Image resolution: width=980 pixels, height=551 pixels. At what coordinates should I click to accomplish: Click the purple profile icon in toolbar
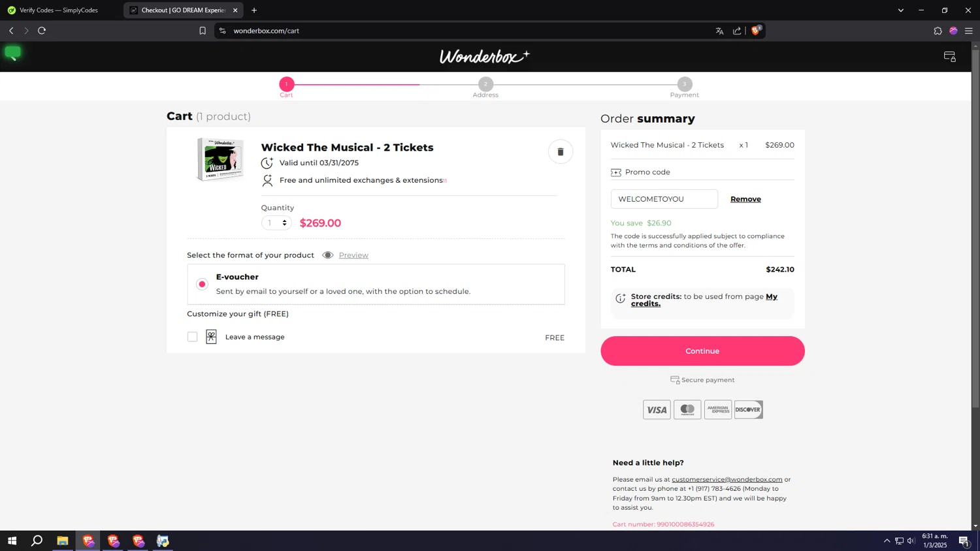[x=953, y=31]
